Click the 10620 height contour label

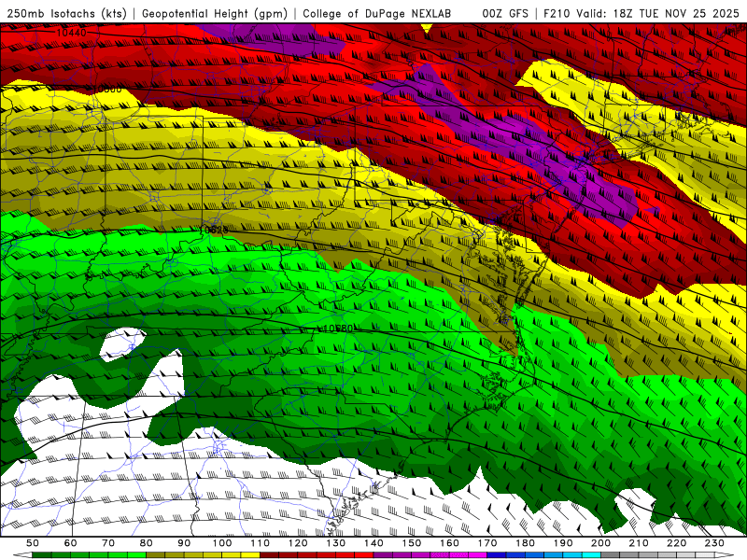click(x=214, y=230)
